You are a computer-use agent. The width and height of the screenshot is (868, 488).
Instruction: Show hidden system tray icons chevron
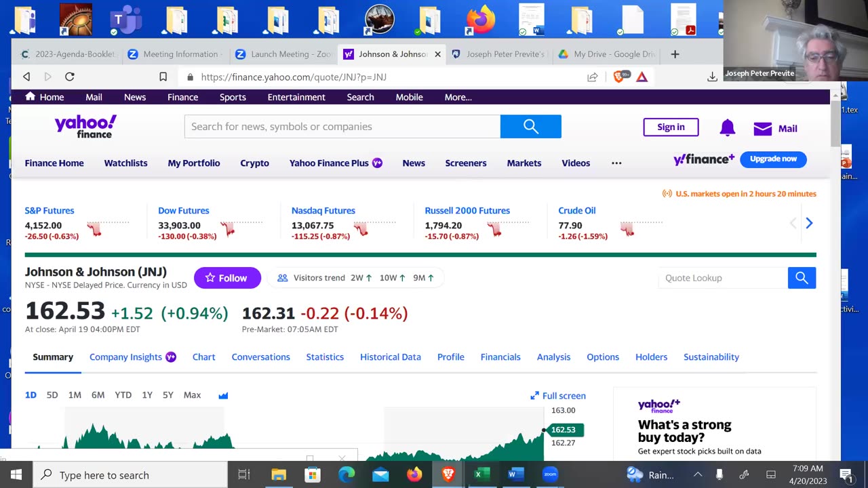pyautogui.click(x=698, y=474)
